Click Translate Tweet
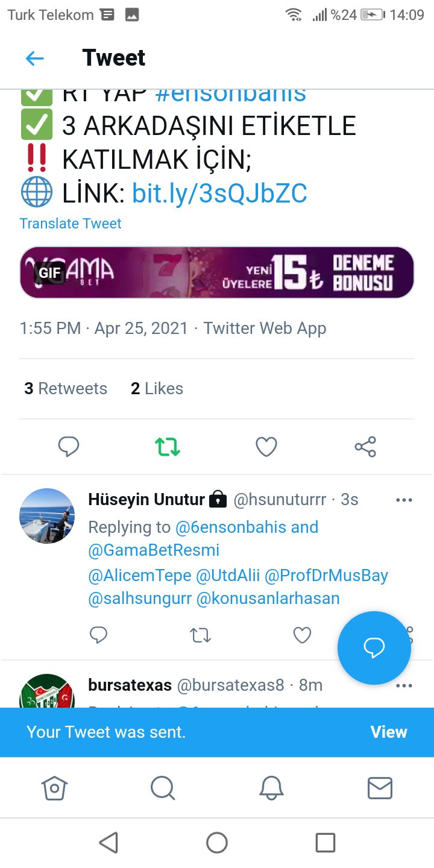 tap(71, 224)
